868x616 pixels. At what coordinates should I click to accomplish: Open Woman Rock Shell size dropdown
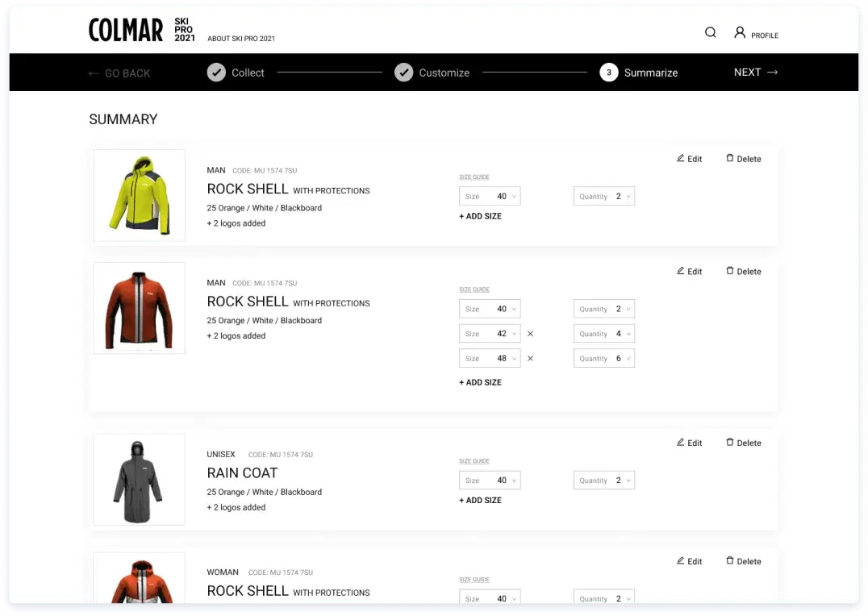pyautogui.click(x=490, y=597)
